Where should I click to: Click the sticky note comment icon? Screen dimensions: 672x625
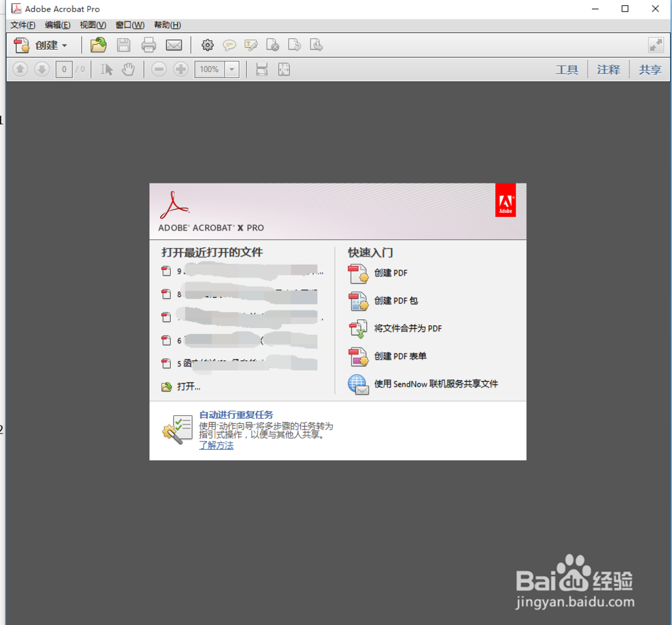coord(229,45)
